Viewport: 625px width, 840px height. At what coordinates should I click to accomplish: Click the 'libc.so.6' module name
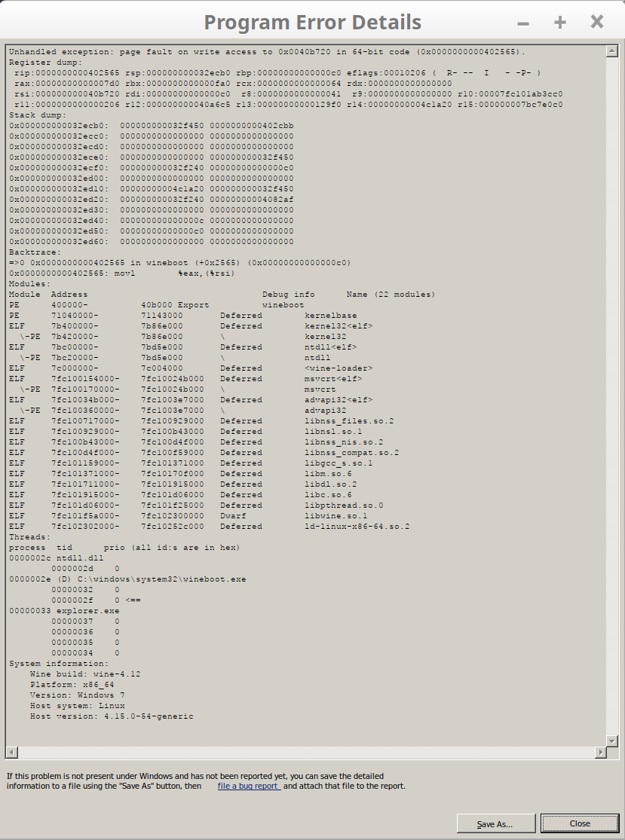(328, 494)
